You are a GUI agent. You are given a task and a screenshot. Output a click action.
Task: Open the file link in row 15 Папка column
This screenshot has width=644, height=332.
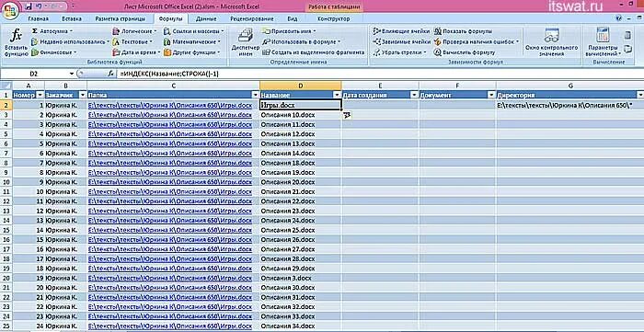point(170,230)
